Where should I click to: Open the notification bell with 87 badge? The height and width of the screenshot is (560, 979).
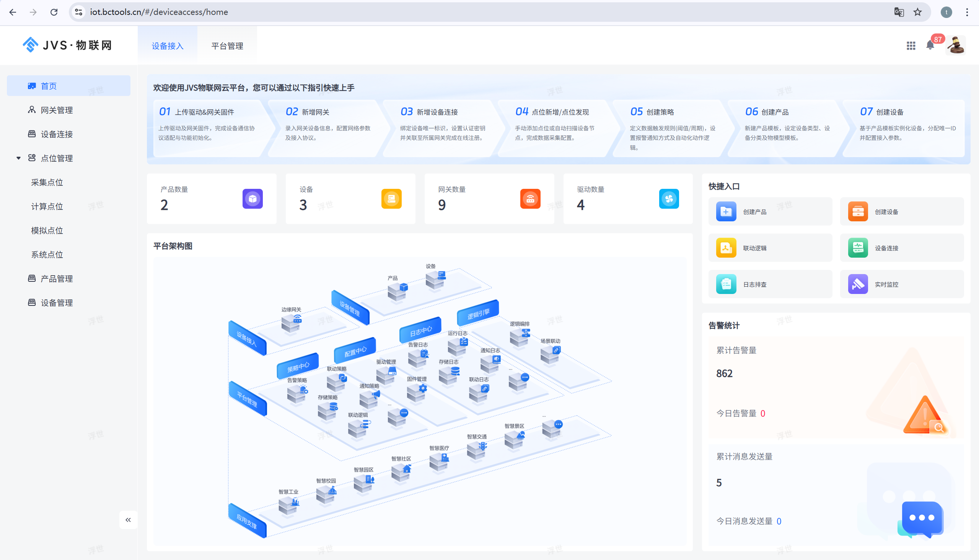(930, 45)
